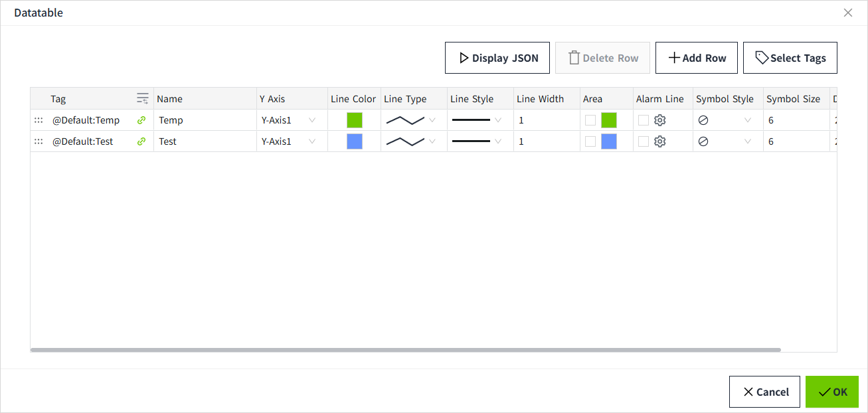Open alarm line settings gear for Temp row
This screenshot has height=413, width=868.
tap(659, 120)
